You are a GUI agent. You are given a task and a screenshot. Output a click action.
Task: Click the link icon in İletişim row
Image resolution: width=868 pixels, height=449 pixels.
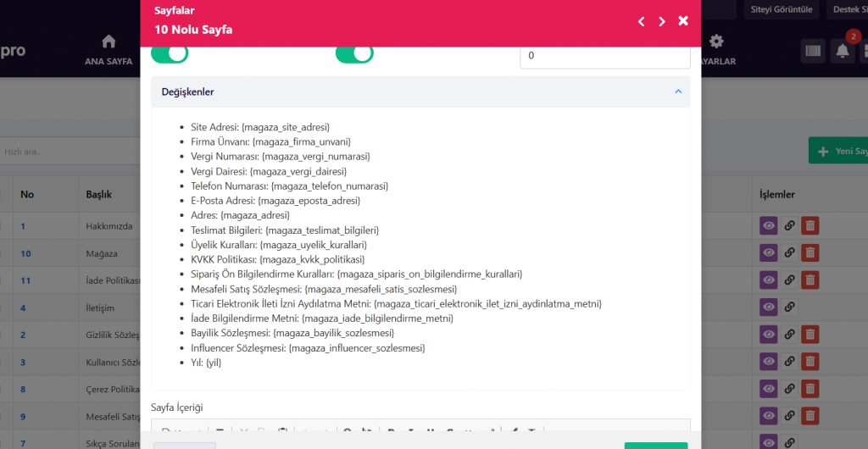click(x=789, y=307)
